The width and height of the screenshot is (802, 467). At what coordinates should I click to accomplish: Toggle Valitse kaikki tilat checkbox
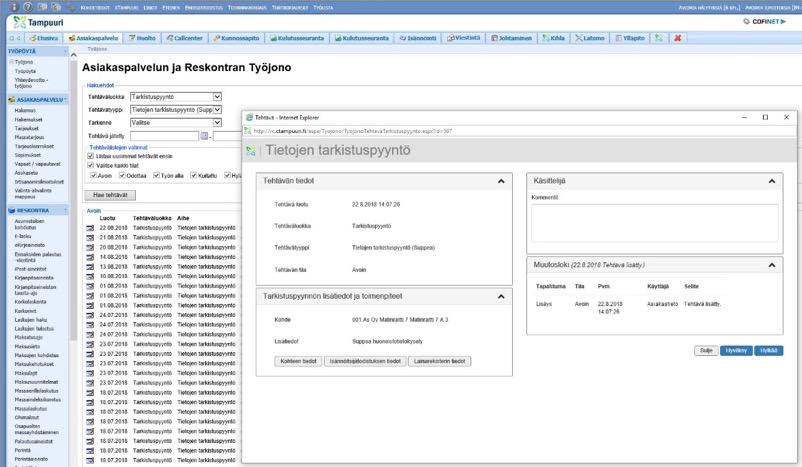point(91,165)
